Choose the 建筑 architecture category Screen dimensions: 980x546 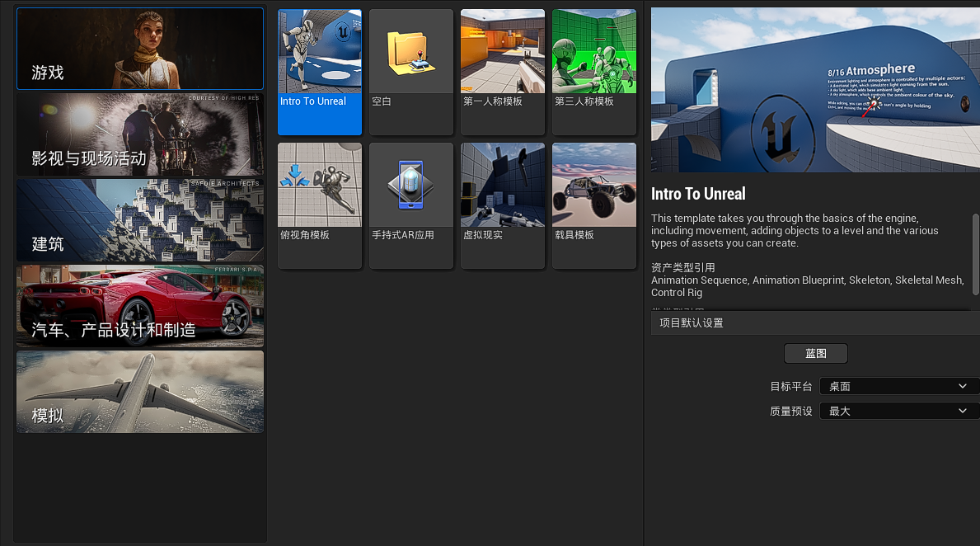coord(140,220)
